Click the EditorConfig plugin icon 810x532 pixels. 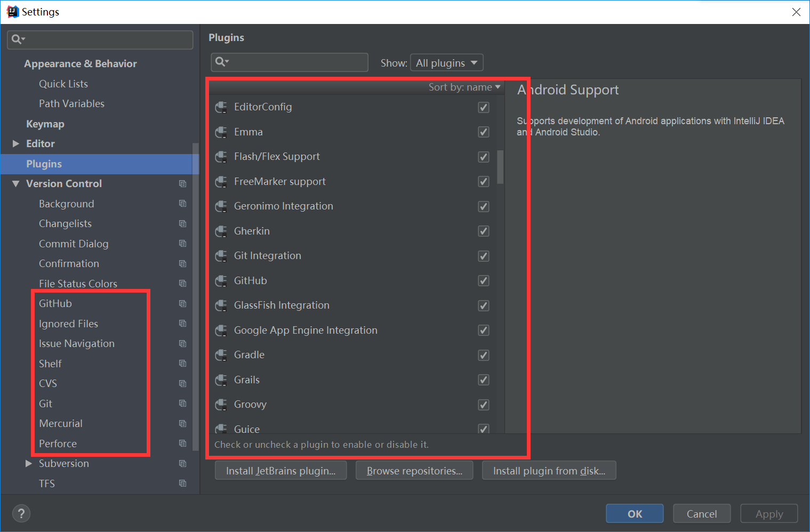coord(221,108)
